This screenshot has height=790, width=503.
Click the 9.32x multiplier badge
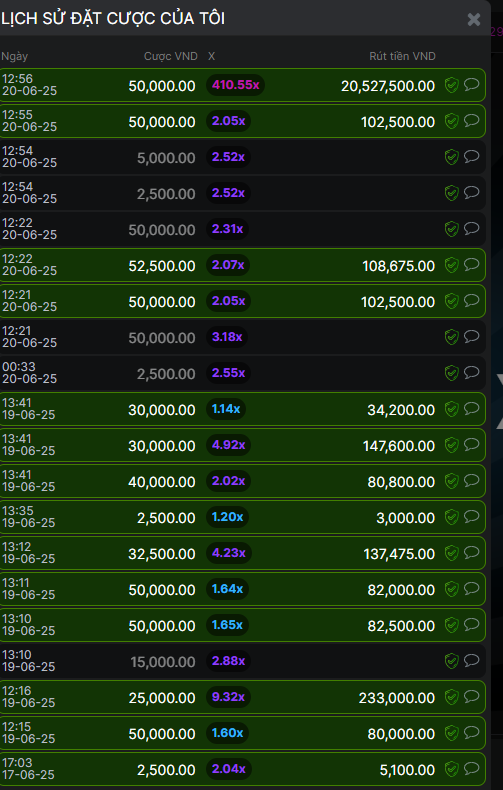pos(228,697)
